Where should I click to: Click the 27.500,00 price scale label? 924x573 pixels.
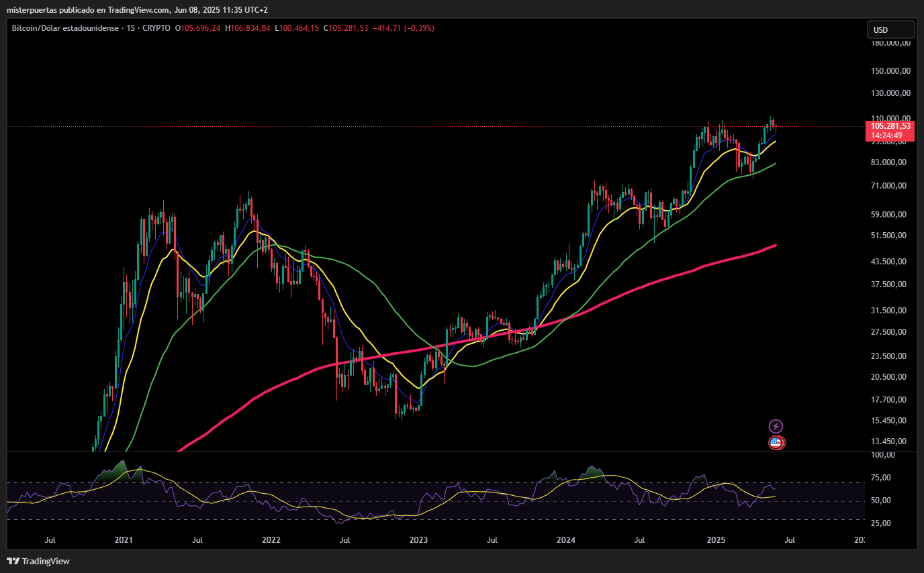coord(890,332)
